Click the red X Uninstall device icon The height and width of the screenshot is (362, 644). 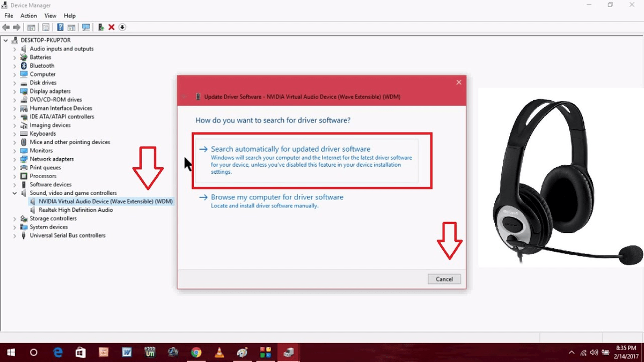click(112, 27)
